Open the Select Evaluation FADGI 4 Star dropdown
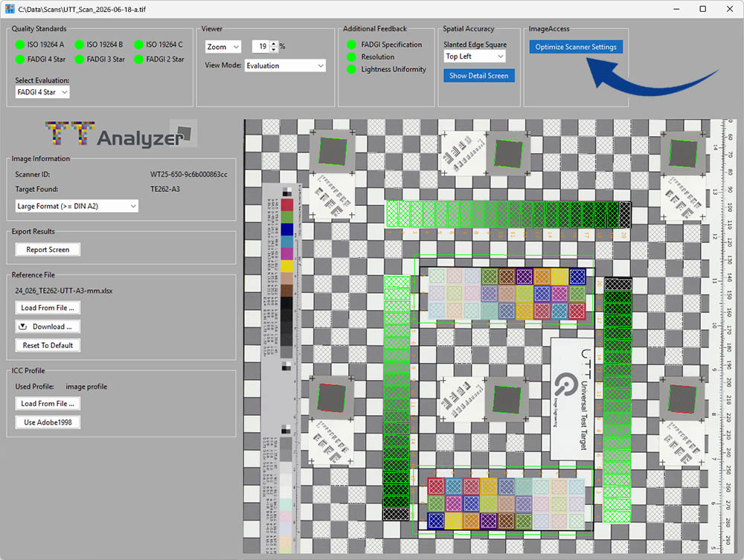 pos(42,92)
